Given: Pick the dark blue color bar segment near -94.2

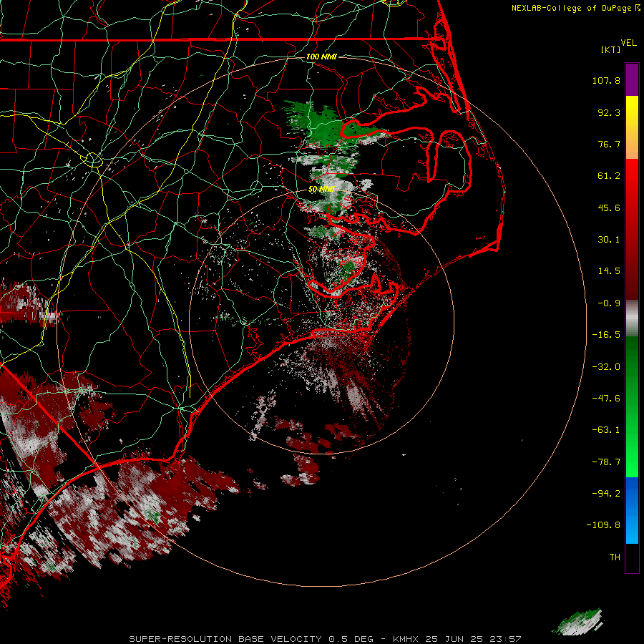Looking at the screenshot, I should (632, 493).
